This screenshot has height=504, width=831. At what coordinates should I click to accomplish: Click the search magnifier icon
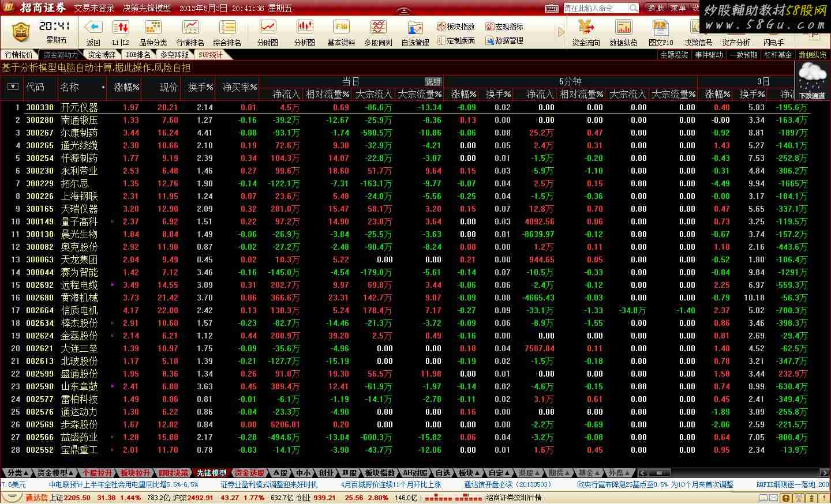tap(633, 8)
